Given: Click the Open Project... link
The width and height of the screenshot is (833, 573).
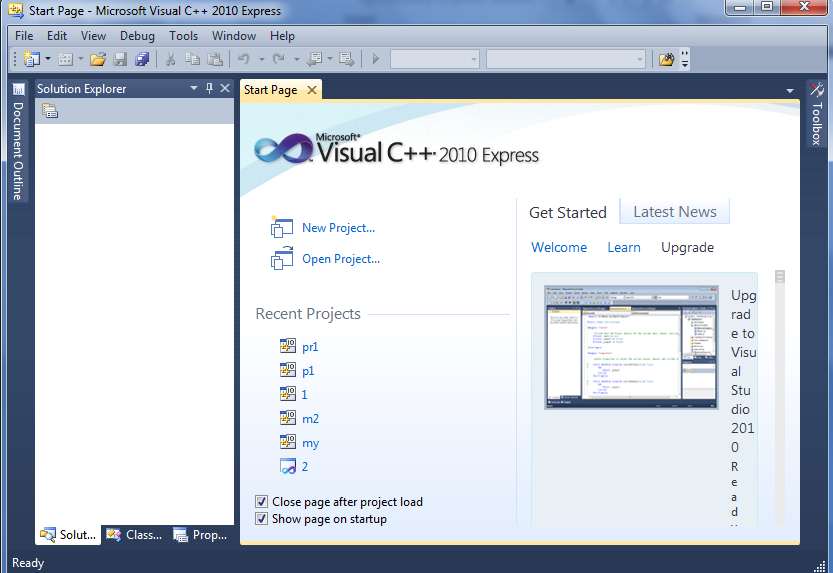Looking at the screenshot, I should (x=341, y=259).
